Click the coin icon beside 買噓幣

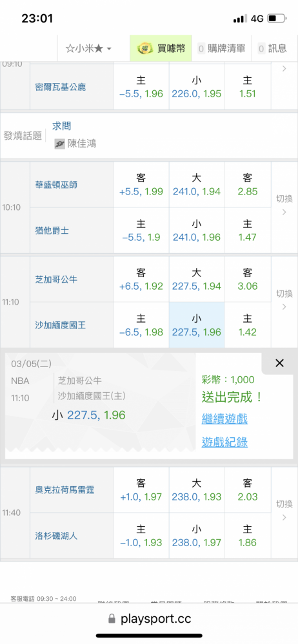[x=145, y=48]
